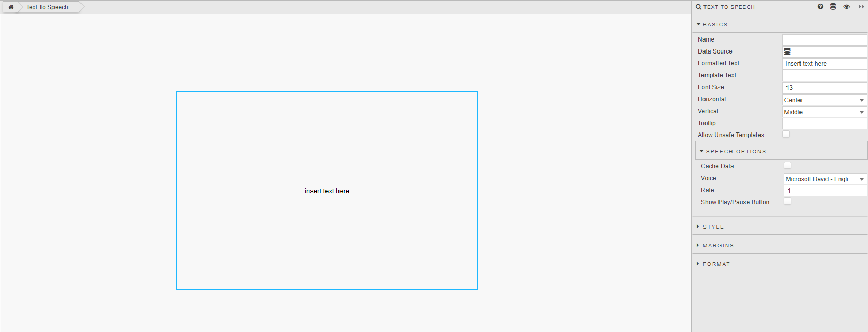This screenshot has height=332, width=868.
Task: Click the search magnifier icon in properties header
Action: (699, 7)
